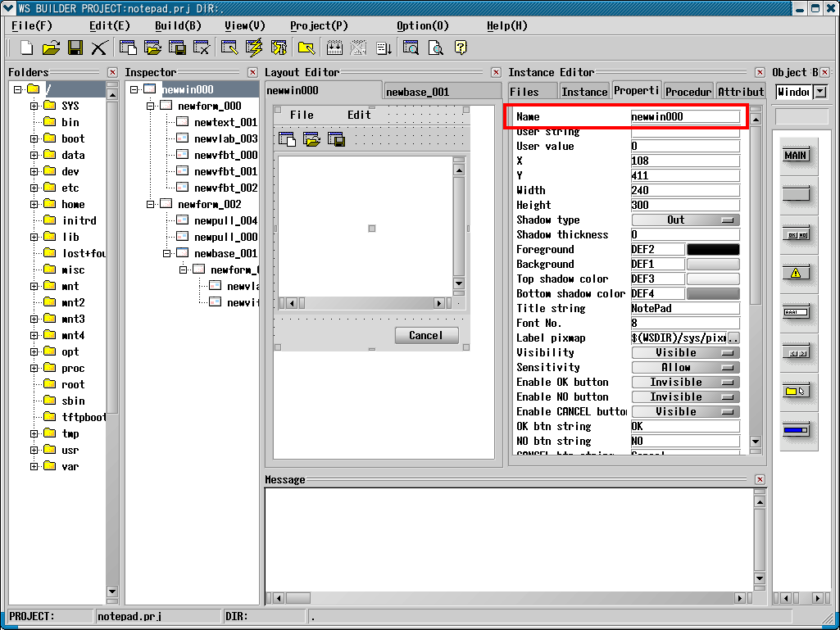Open the Object Box category dropdown arrow

(x=820, y=92)
